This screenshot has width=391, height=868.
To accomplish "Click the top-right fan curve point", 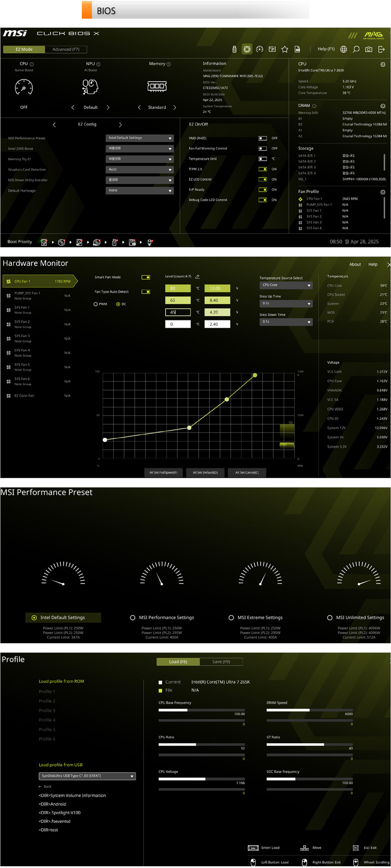I will [x=255, y=375].
